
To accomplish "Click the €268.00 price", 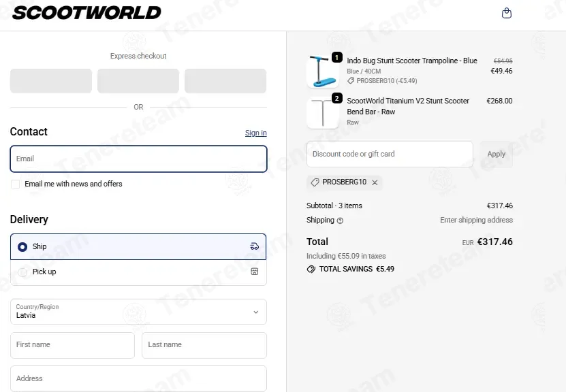I will pyautogui.click(x=499, y=101).
